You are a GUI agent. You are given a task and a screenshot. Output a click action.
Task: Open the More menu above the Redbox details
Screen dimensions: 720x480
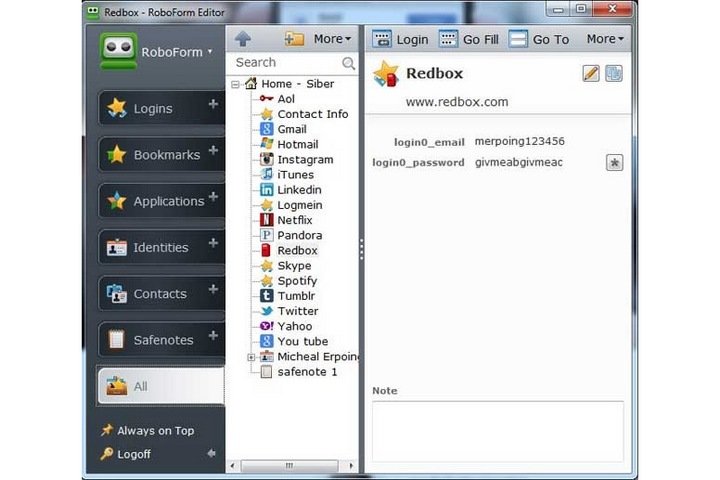[605, 39]
